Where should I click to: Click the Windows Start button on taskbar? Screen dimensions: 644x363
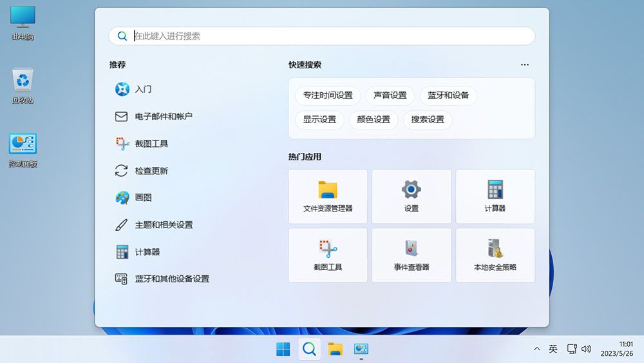[283, 349]
